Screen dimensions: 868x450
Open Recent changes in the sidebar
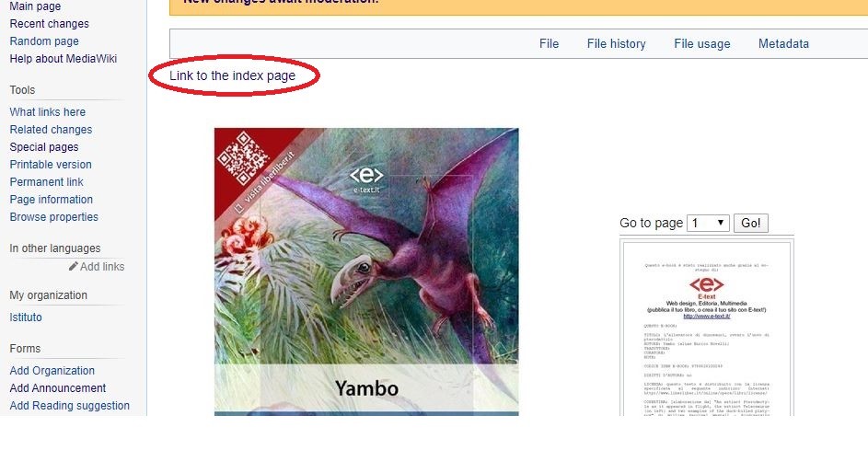tap(50, 24)
